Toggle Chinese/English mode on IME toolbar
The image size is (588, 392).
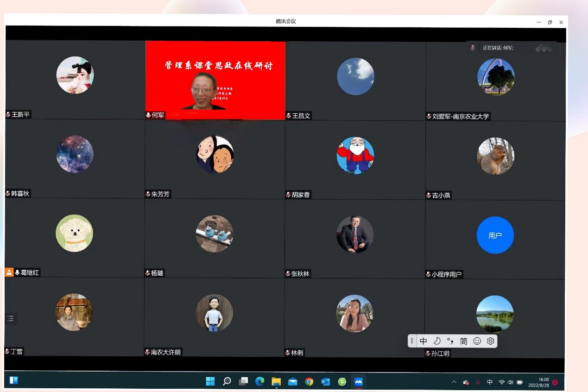(424, 341)
